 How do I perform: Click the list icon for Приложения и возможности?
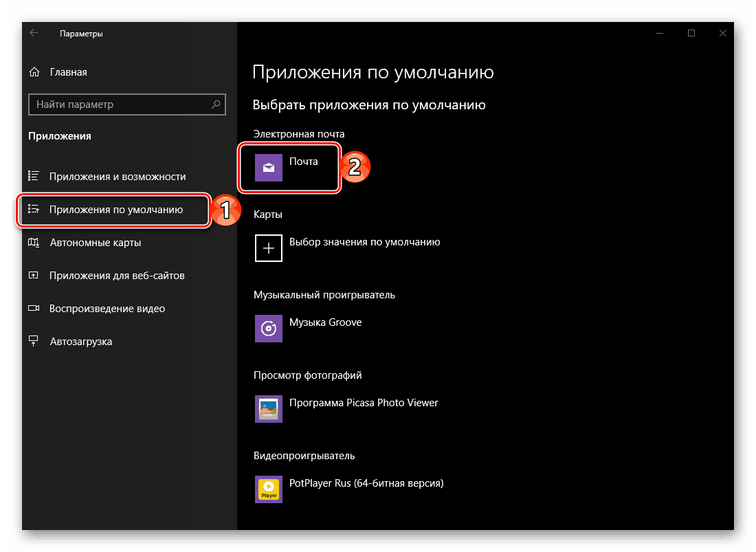(x=34, y=176)
